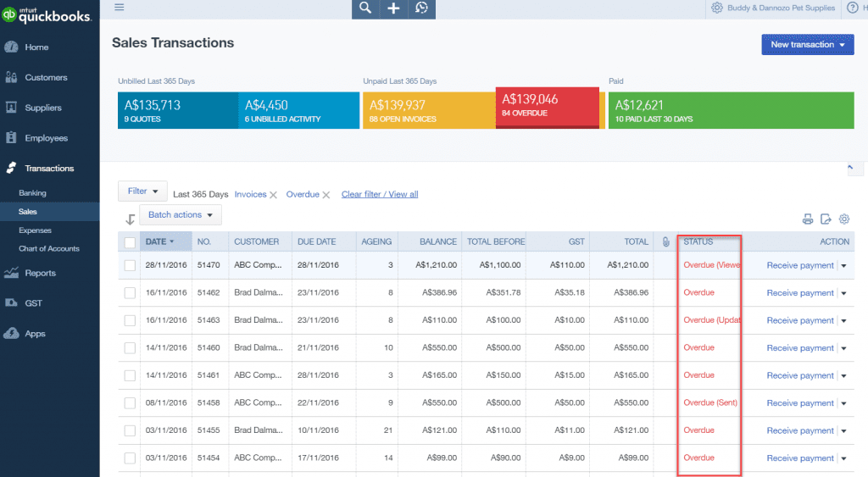Open action arrow for invoice 51462
This screenshot has height=477, width=868.
tap(844, 293)
